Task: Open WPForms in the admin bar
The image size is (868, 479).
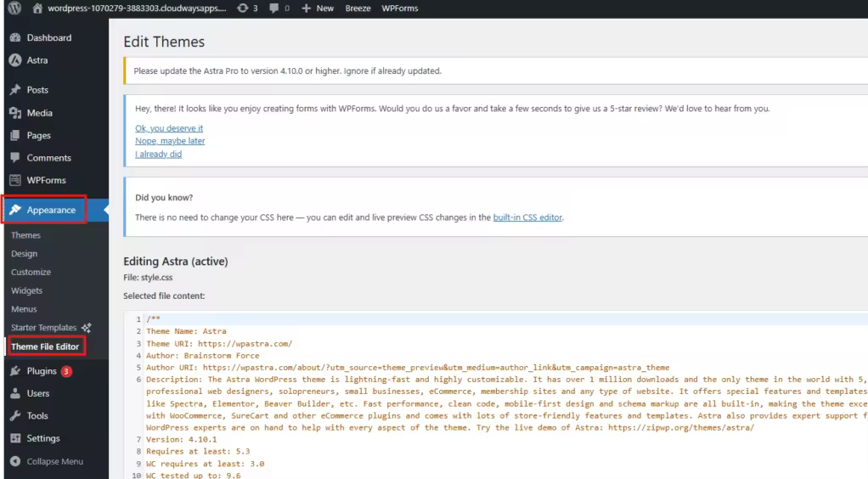Action: [400, 8]
